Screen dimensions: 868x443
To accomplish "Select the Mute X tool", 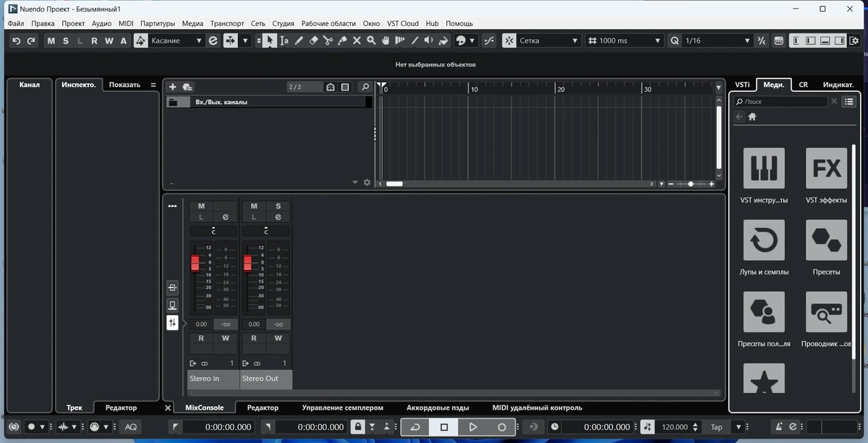I will tap(357, 41).
